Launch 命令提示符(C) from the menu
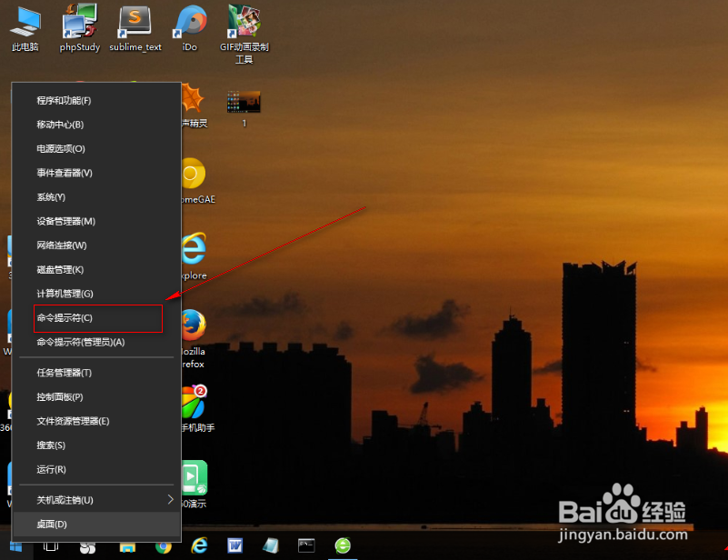 [96, 318]
